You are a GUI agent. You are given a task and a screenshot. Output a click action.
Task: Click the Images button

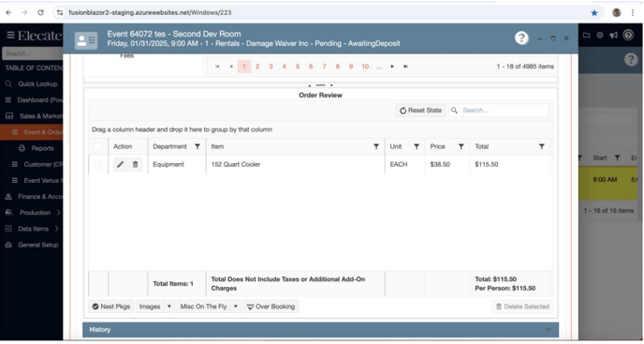click(150, 307)
